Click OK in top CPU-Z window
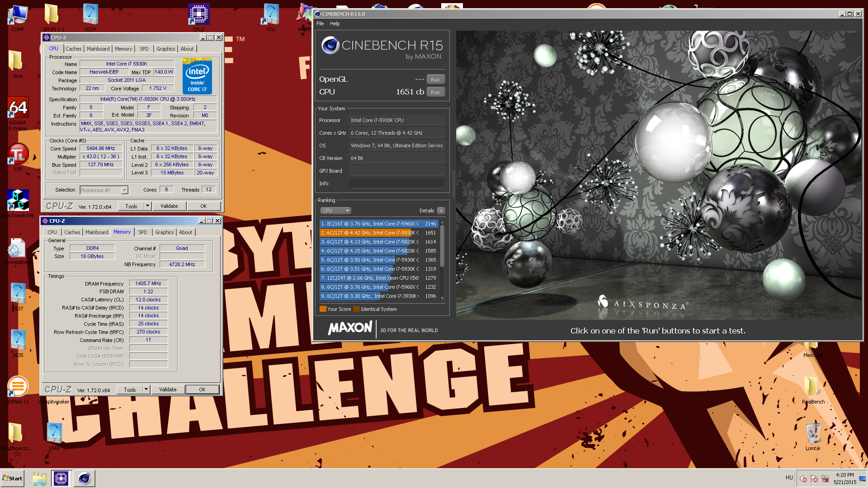This screenshot has height=488, width=868. [x=203, y=206]
